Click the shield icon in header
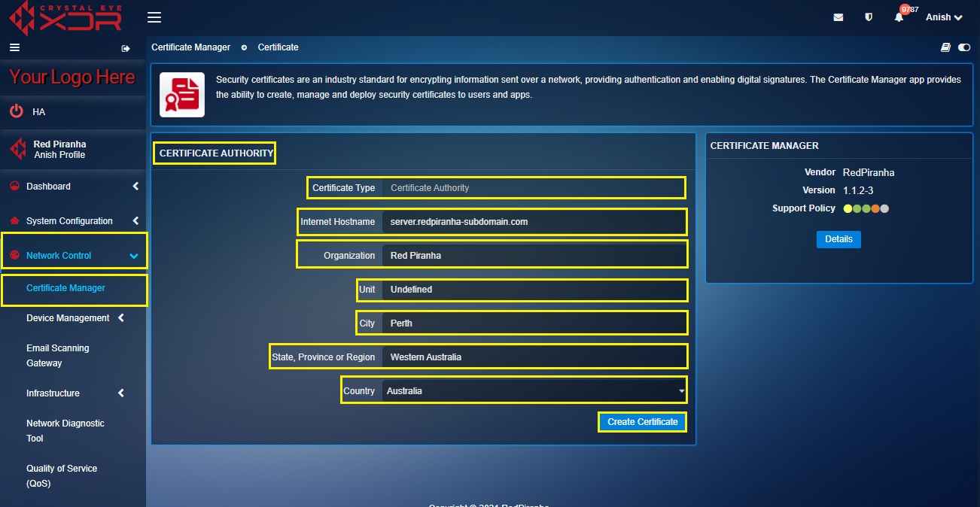The width and height of the screenshot is (980, 507). 869,17
